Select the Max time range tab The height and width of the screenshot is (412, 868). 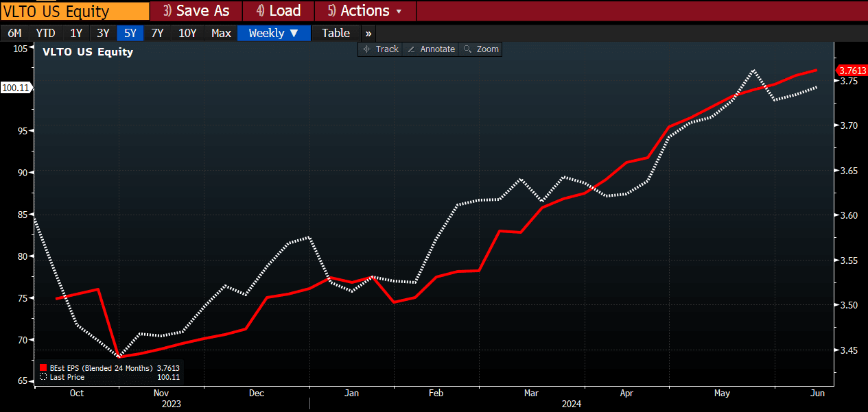pyautogui.click(x=221, y=33)
